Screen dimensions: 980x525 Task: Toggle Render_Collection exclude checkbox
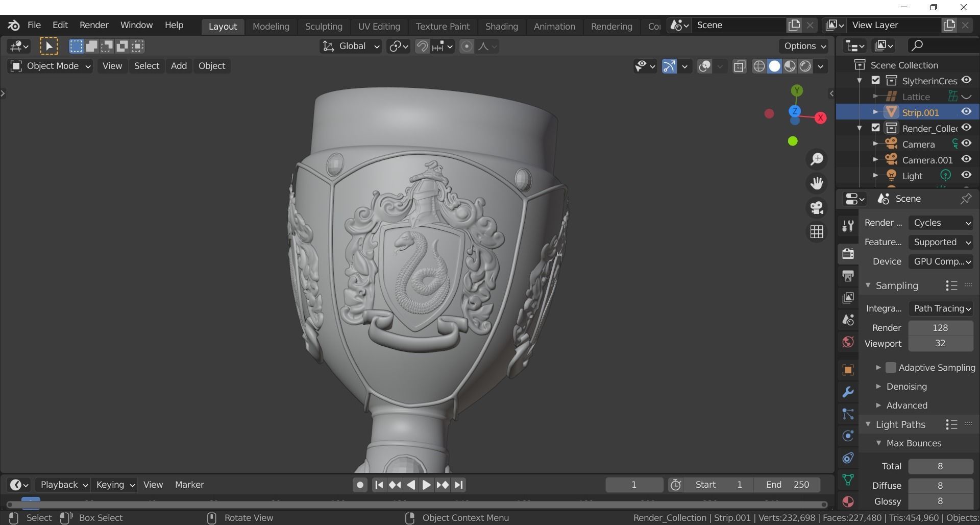tap(876, 128)
